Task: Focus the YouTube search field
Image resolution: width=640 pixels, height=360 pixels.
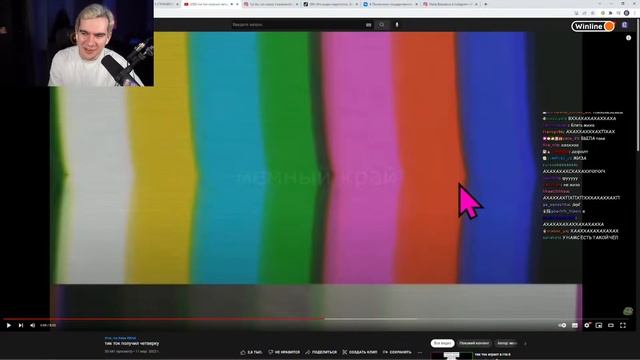Action: [298, 24]
